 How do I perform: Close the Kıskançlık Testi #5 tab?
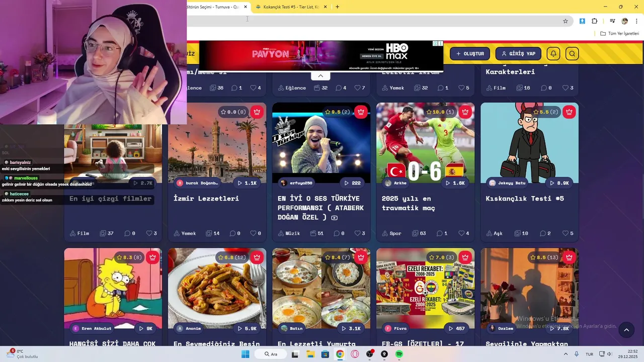[325, 7]
